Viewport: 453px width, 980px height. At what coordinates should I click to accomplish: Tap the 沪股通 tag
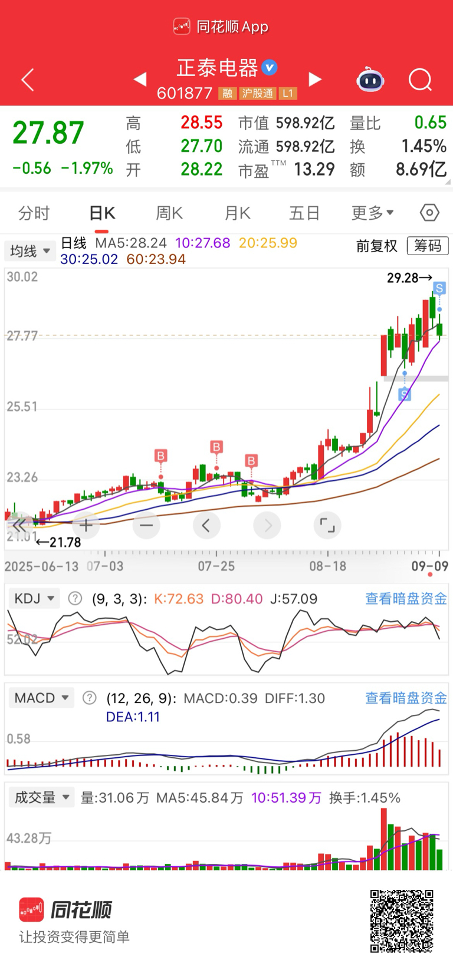(x=258, y=94)
